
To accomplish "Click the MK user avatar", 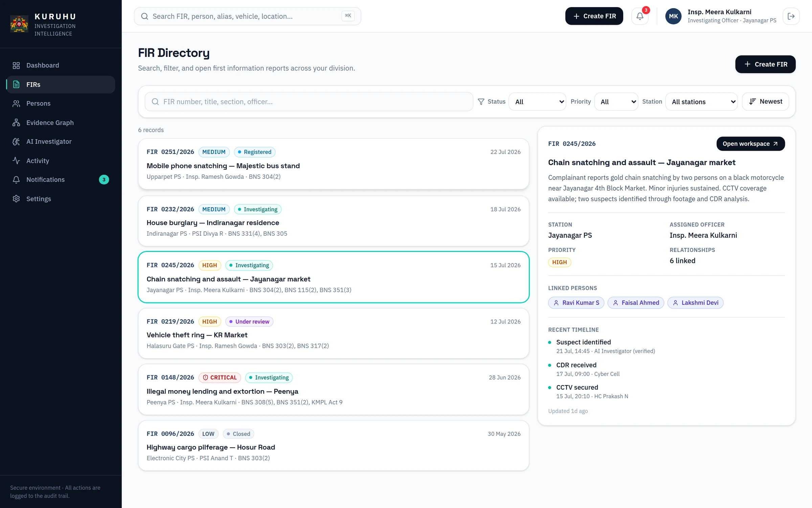I will (x=673, y=16).
